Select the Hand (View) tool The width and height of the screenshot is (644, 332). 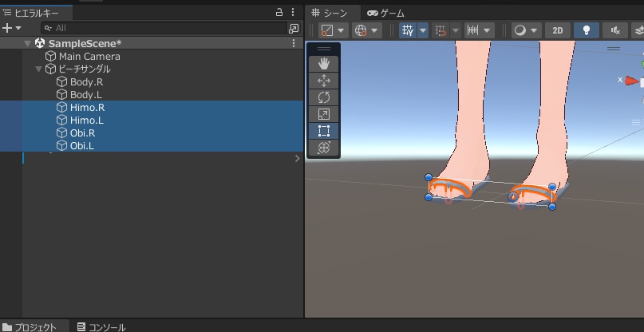coord(323,64)
